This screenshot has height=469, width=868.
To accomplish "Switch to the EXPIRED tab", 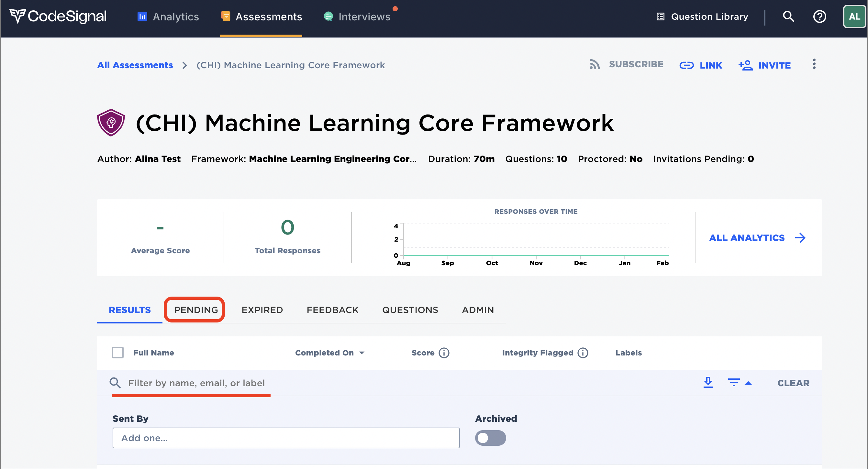I will (262, 310).
